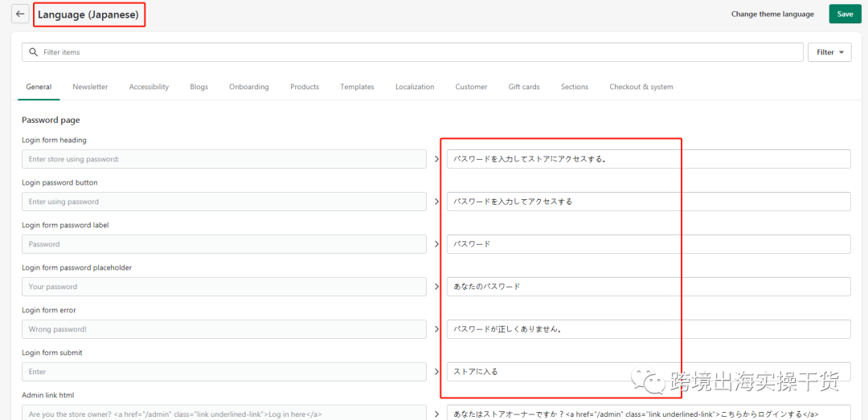Click arrow beside Login form password label field

[436, 244]
